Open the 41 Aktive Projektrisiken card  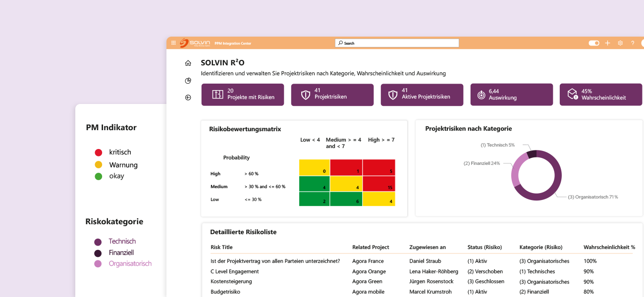pos(422,95)
